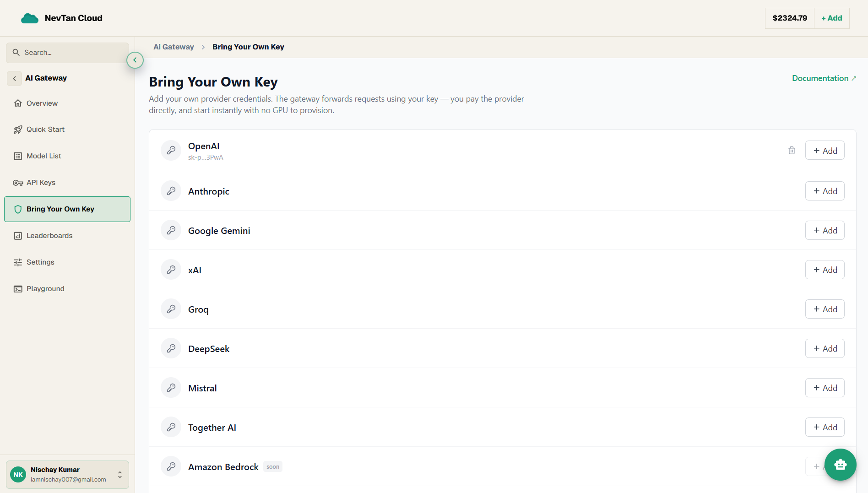Open the Model List page
The height and width of the screenshot is (493, 868).
pyautogui.click(x=67, y=156)
